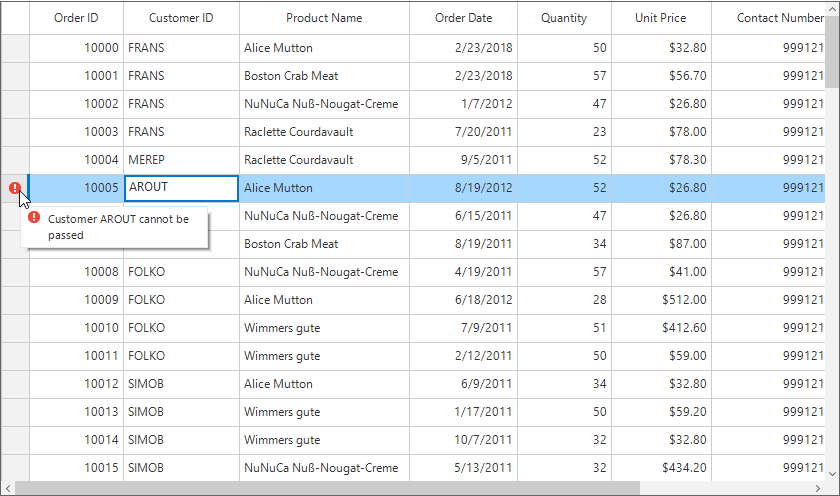
Task: Select the Order ID cell 10005
Action: point(77,188)
